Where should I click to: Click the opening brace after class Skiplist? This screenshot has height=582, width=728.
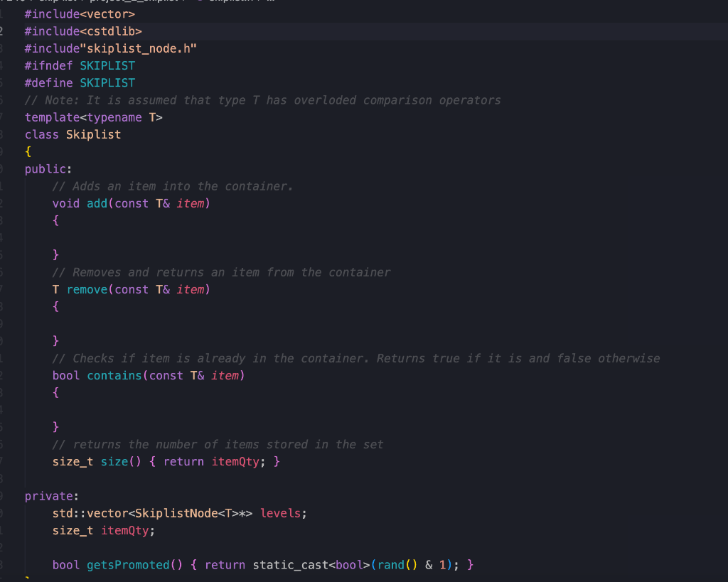28,152
